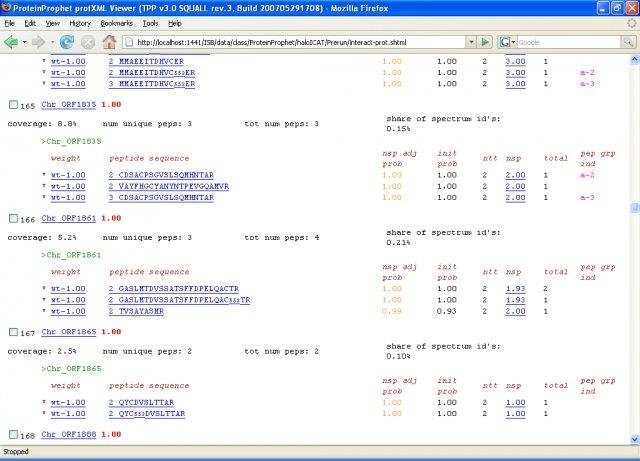Viewport: 640px width, 461px height.
Task: Open the back history dropdown arrow
Action: [27, 42]
